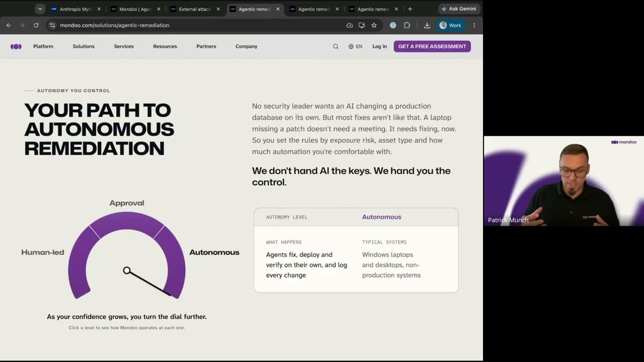Viewport: 644px width, 362px height.
Task: Open the Extensions puzzle icon
Action: coord(407,25)
